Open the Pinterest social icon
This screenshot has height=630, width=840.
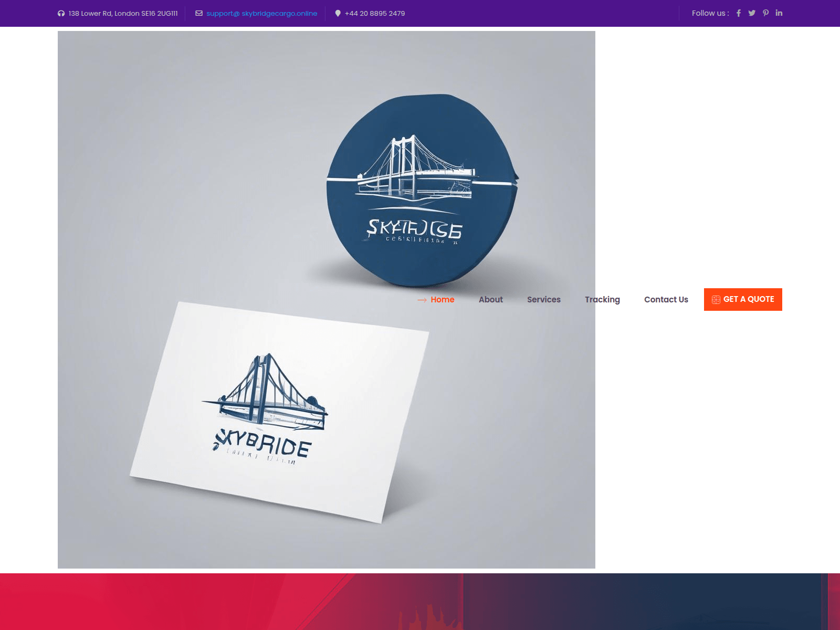766,13
